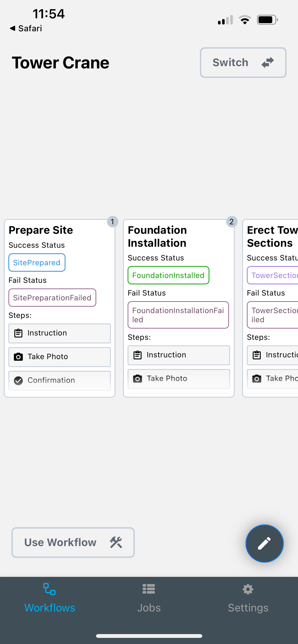Tap the FoundationInstalled success status tag

pyautogui.click(x=168, y=275)
